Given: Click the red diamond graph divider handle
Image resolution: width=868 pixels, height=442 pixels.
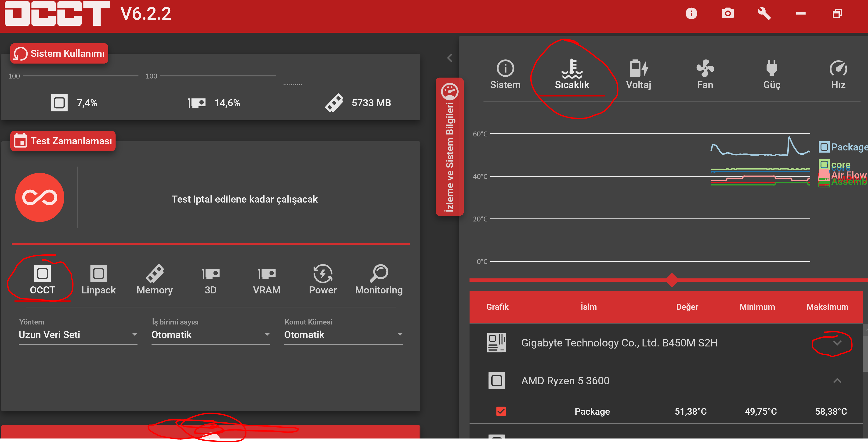Looking at the screenshot, I should pyautogui.click(x=672, y=280).
